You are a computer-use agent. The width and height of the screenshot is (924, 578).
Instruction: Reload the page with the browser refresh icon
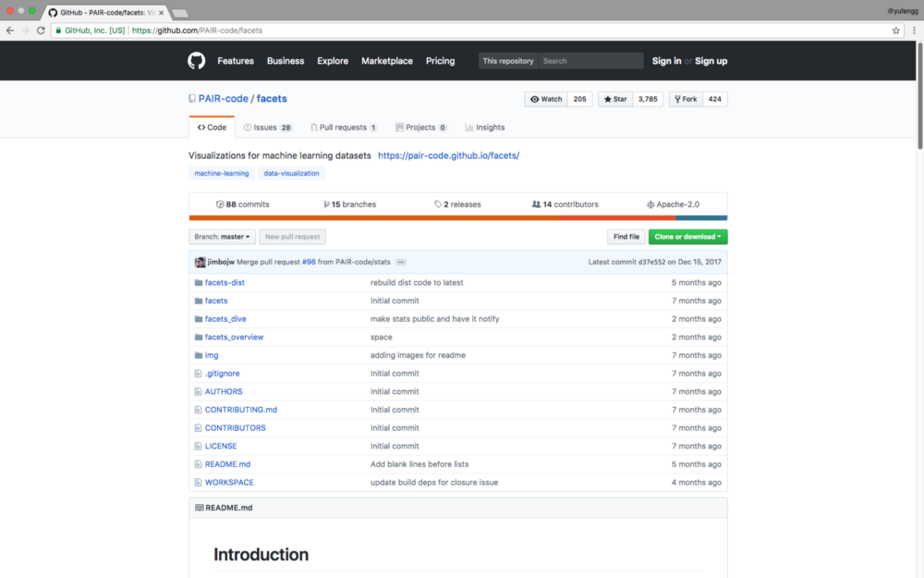[41, 31]
